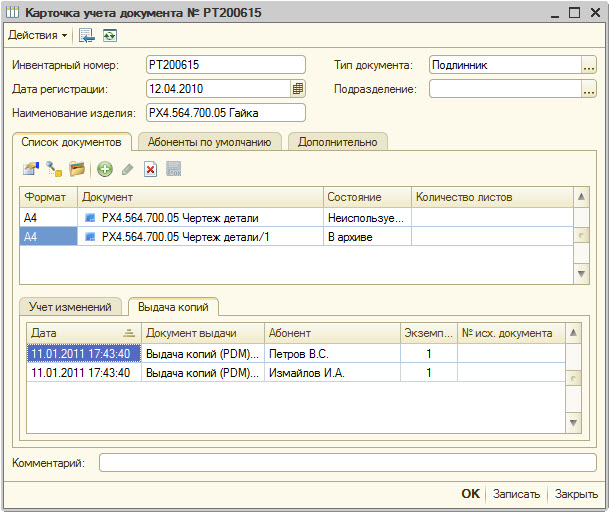Click down arrow of copies list scrollbar
609x512 pixels.
[x=573, y=423]
